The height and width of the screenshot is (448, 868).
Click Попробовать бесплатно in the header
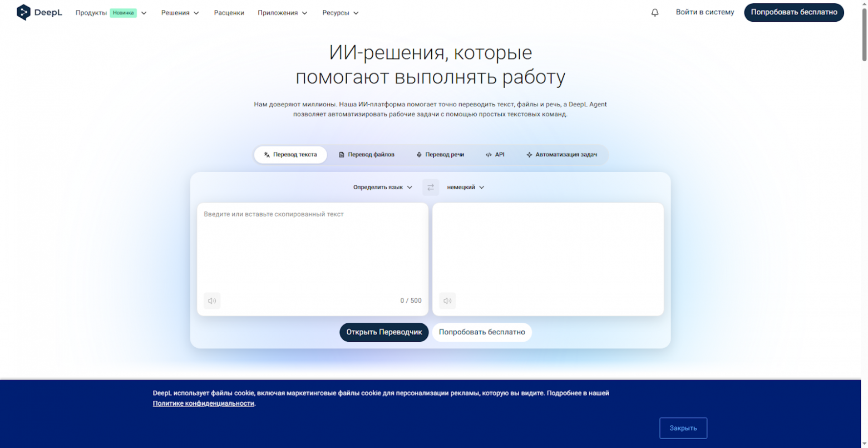click(x=793, y=12)
